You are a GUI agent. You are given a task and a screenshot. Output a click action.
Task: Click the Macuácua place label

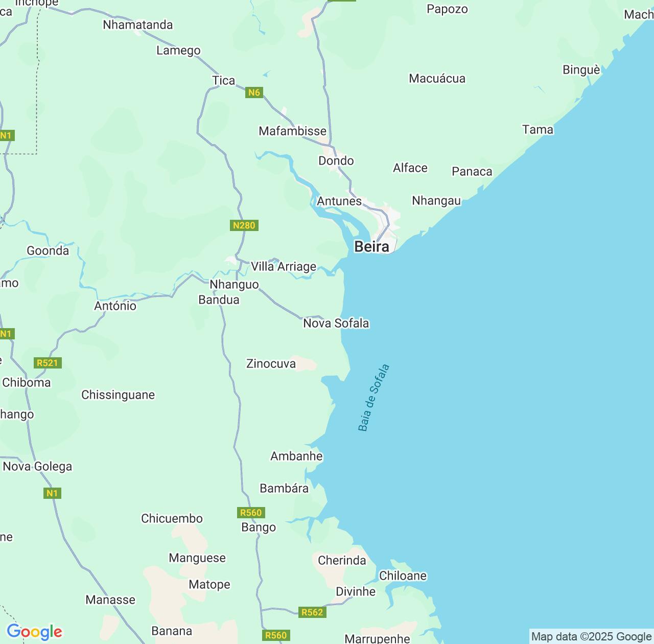[x=437, y=78]
